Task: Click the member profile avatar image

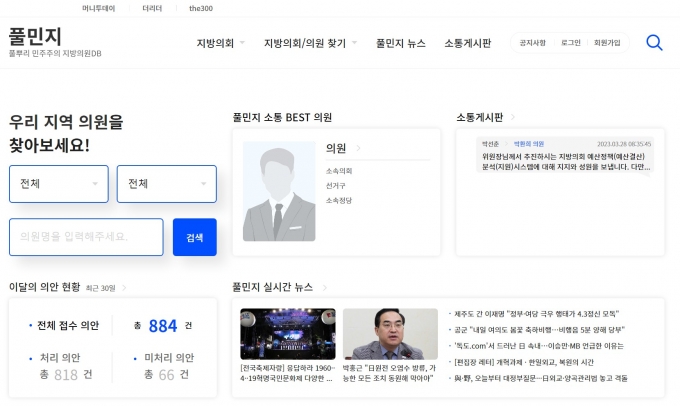Action: coord(278,191)
